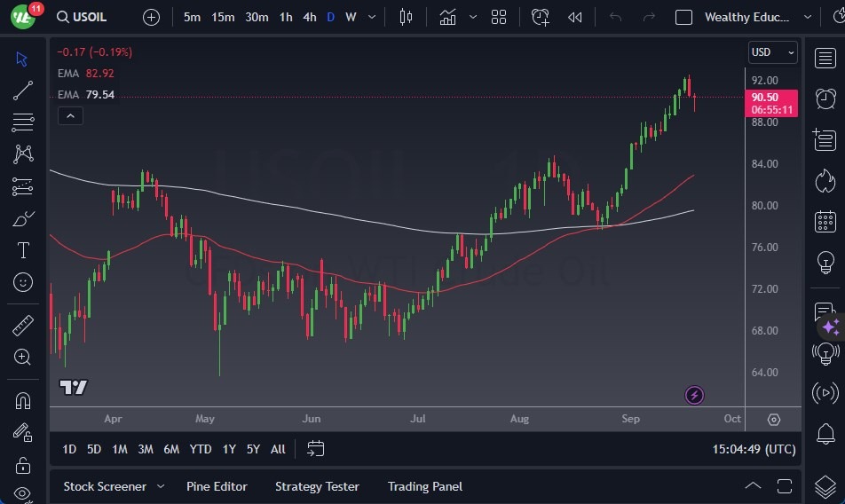The height and width of the screenshot is (504, 845).
Task: Open the emoji icons tool
Action: 23,282
